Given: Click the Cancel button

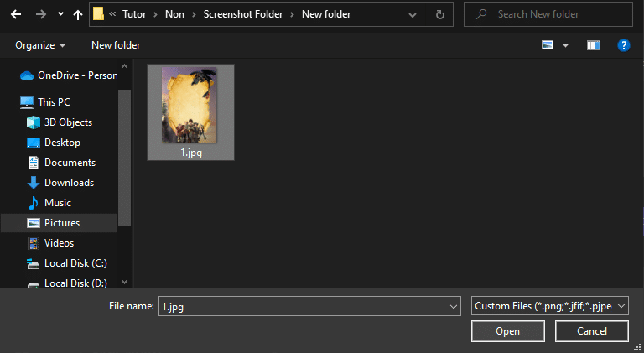Looking at the screenshot, I should click(x=592, y=331).
